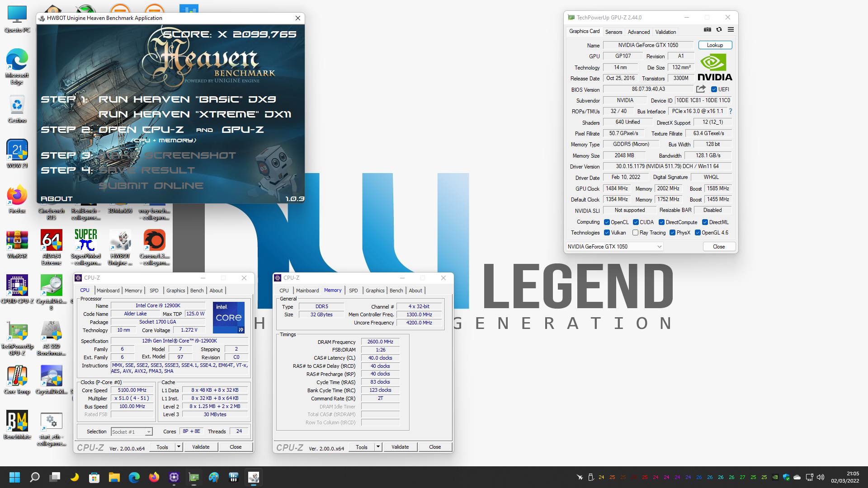Launch AIDA64 Extreme desktop icon
The width and height of the screenshot is (868, 488).
(51, 247)
